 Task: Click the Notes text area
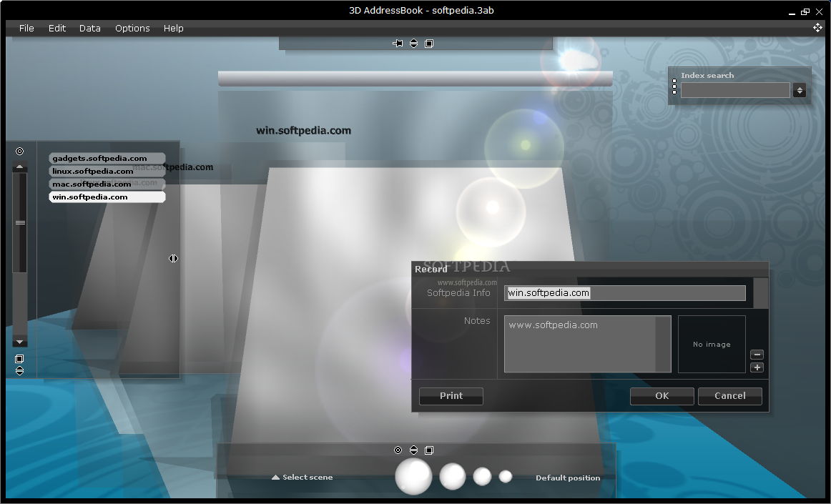[x=580, y=344]
